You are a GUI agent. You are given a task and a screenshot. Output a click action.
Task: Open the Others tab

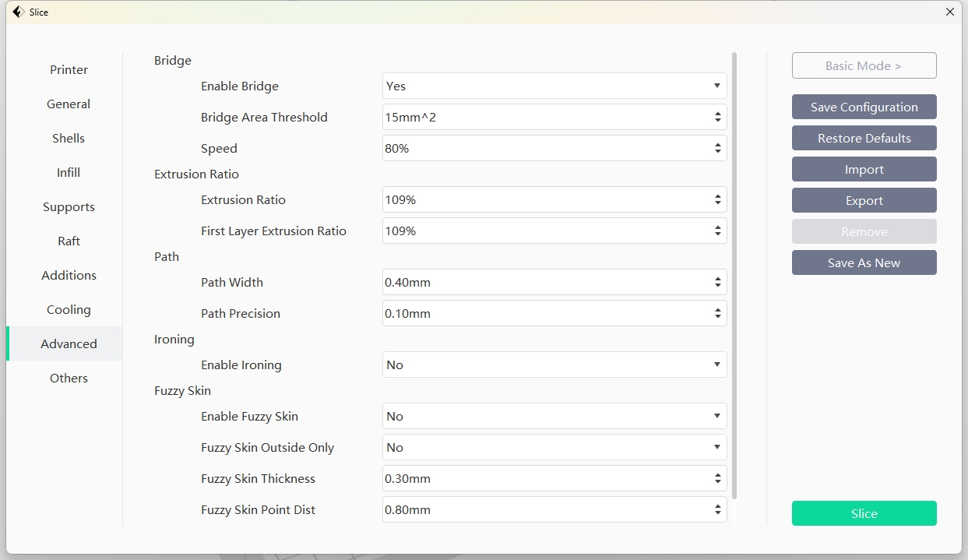(x=69, y=379)
